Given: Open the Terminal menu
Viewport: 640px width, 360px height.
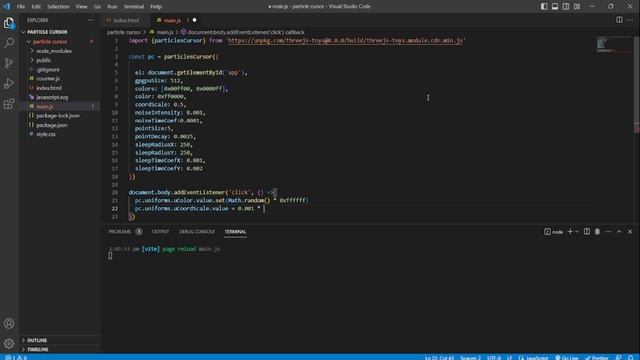Looking at the screenshot, I should click(134, 7).
